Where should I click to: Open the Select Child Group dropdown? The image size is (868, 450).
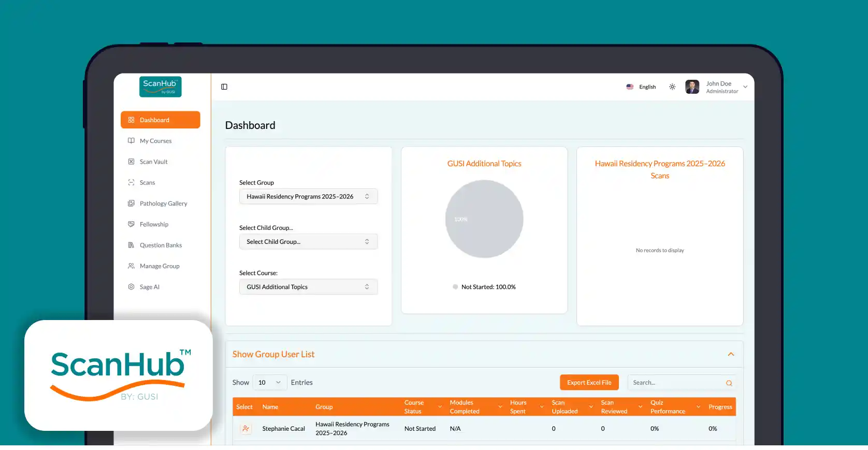[x=309, y=241]
